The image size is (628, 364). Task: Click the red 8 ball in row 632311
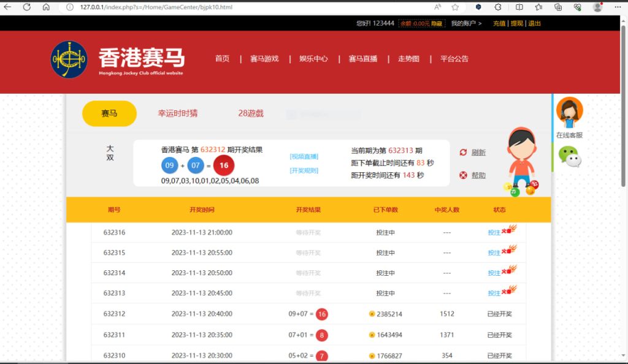click(x=321, y=335)
